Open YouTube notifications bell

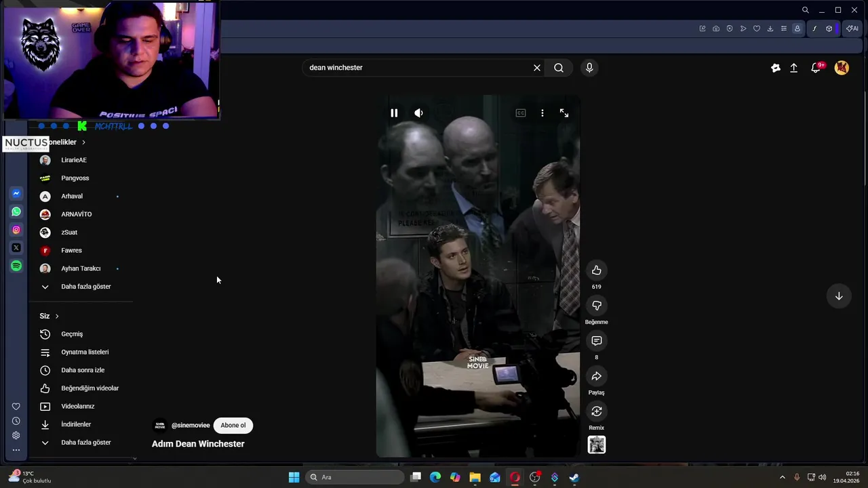(816, 68)
